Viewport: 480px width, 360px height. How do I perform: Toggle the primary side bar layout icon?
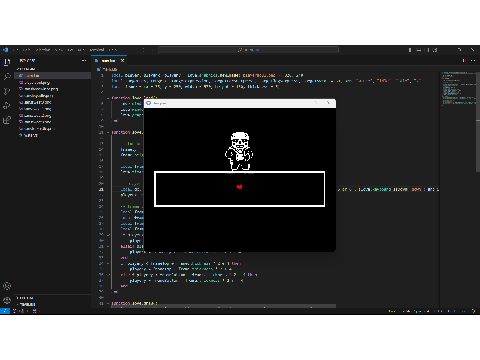pos(410,50)
